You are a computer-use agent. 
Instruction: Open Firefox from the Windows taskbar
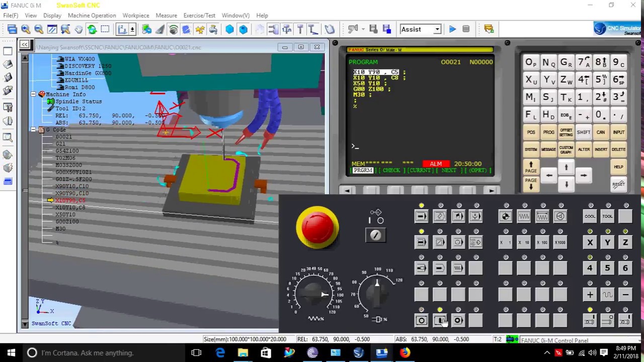(405, 353)
